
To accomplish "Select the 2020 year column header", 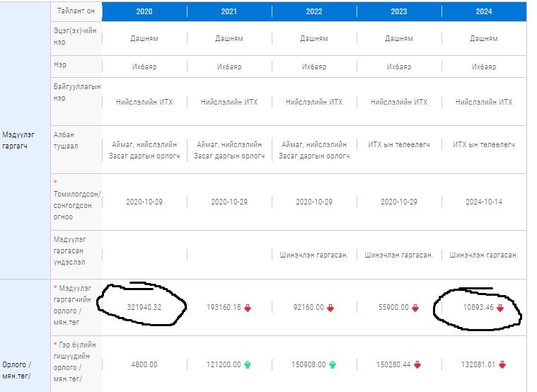I will point(144,12).
